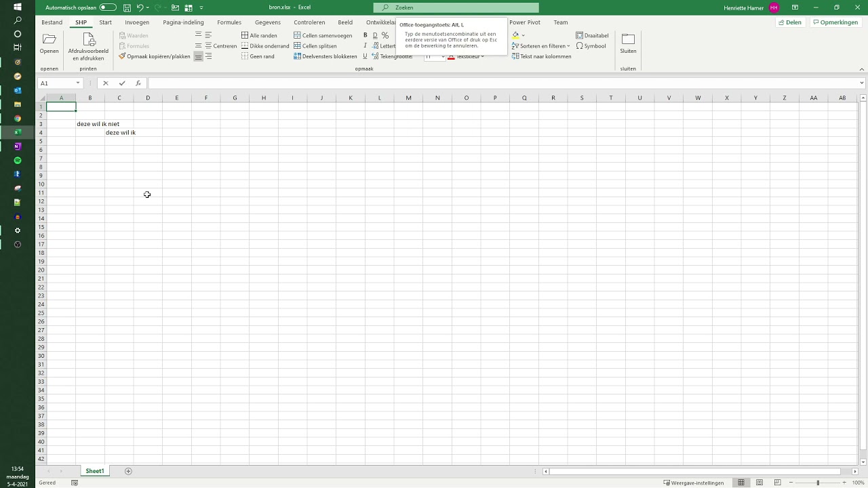
Task: Toggle underline U formatting
Action: coord(365,56)
